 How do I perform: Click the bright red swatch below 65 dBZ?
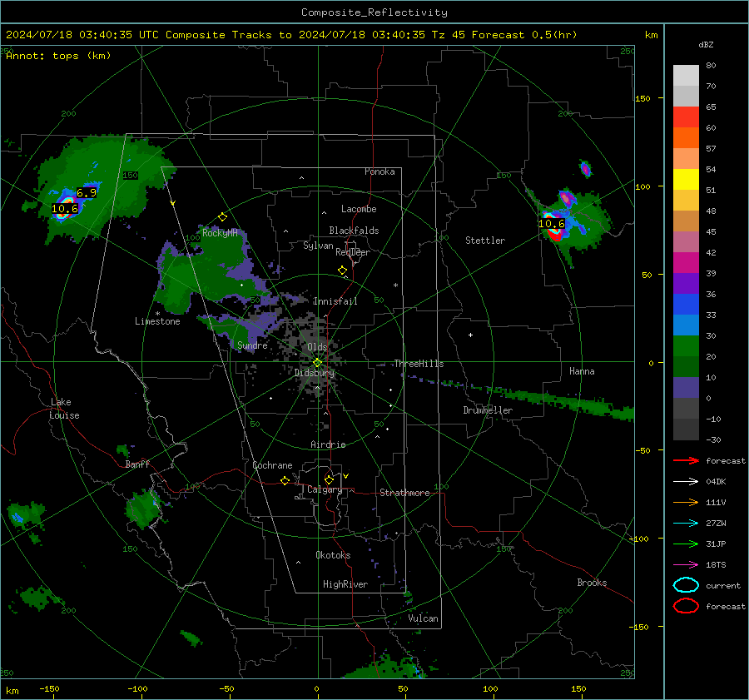(x=686, y=117)
